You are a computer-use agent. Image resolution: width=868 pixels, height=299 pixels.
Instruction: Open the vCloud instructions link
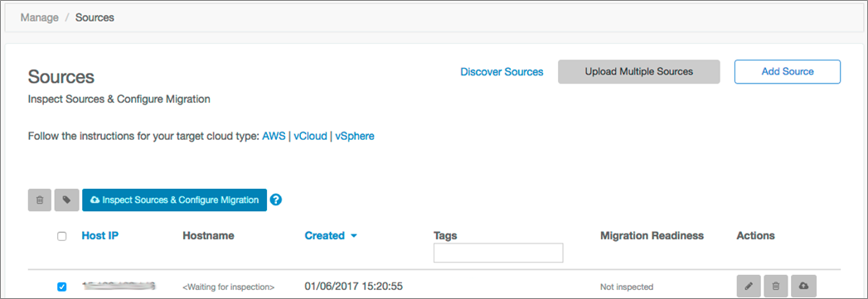click(x=310, y=135)
